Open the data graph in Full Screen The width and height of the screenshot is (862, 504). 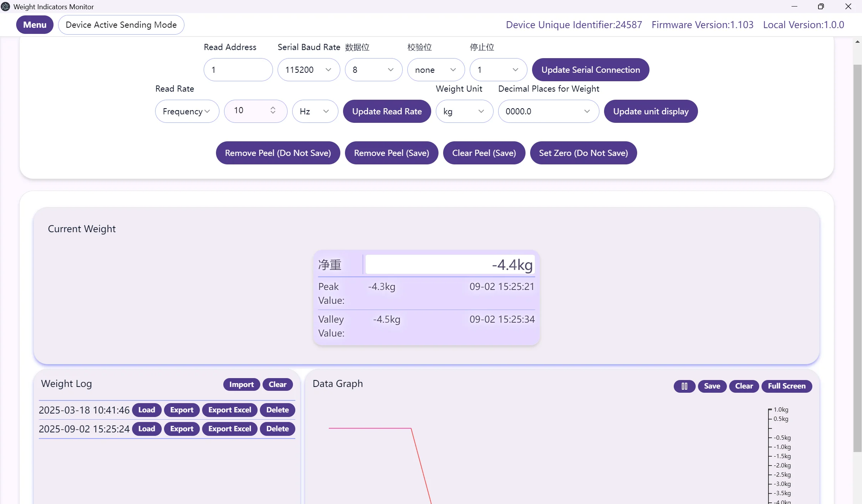787,386
